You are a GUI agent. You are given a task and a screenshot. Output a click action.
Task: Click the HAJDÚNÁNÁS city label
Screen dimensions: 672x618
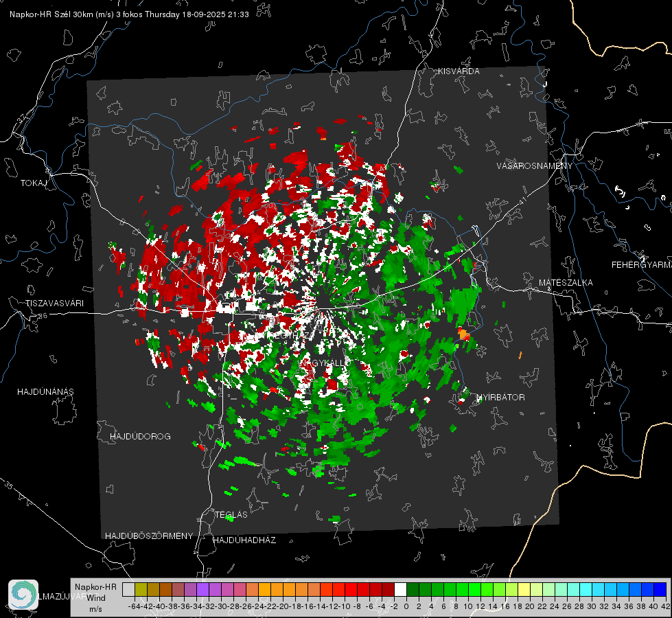45,392
